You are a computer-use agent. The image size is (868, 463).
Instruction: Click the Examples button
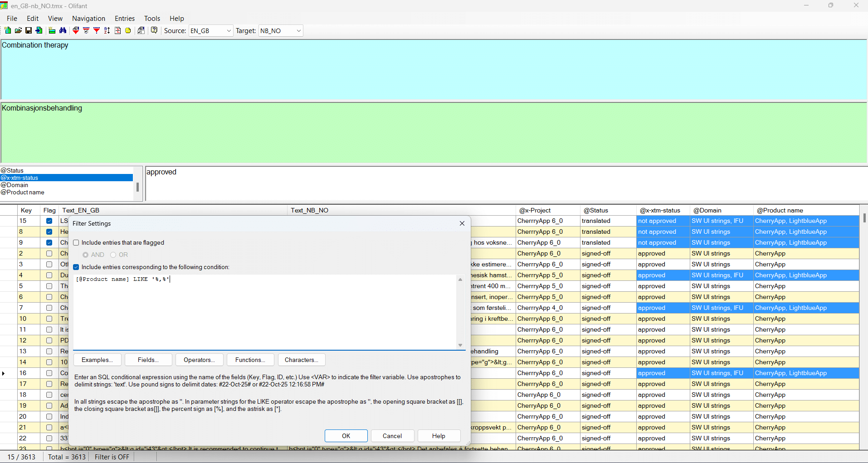(x=97, y=360)
